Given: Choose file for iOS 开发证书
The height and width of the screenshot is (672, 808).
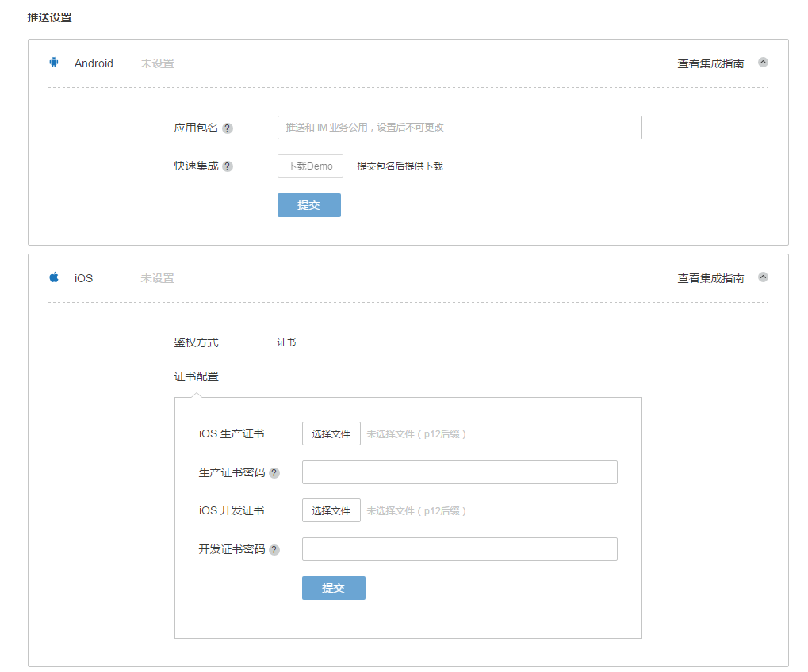Looking at the screenshot, I should (x=331, y=510).
